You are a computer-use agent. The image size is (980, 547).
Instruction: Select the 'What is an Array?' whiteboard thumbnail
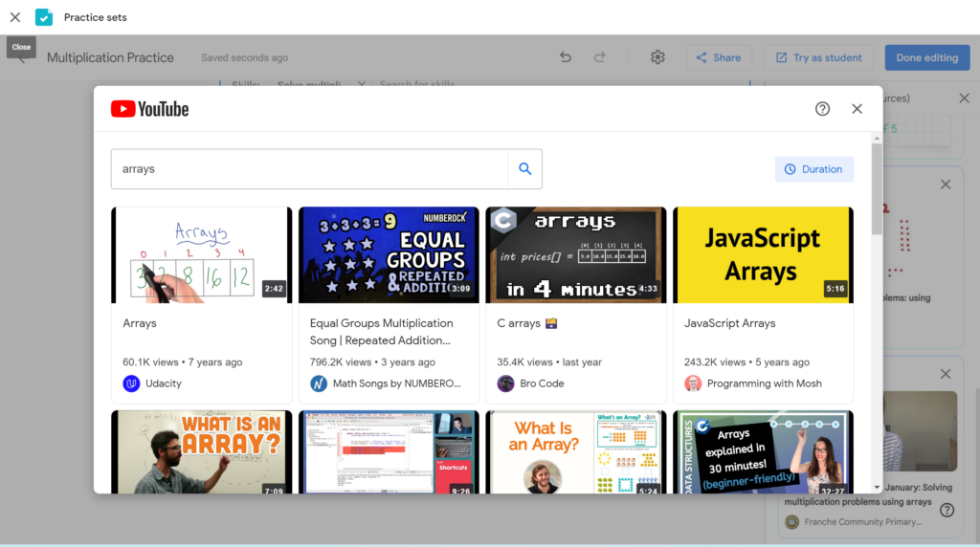(201, 452)
